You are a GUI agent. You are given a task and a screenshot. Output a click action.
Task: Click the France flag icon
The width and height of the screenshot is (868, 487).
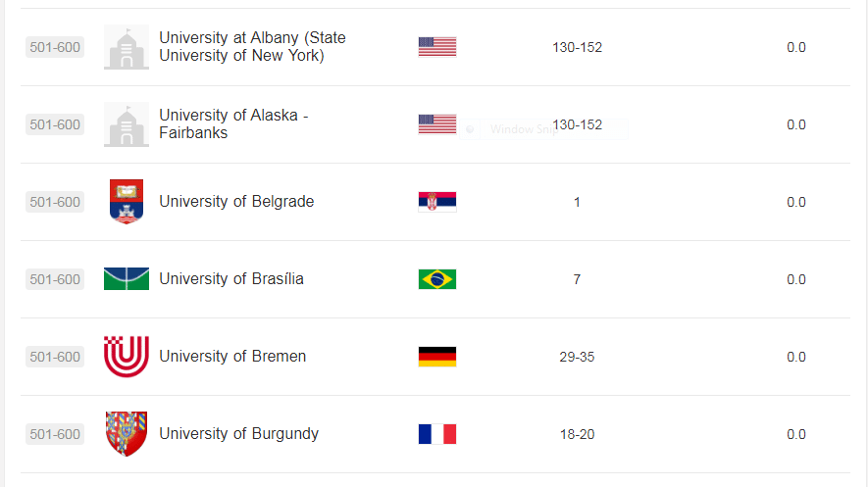[x=436, y=434]
